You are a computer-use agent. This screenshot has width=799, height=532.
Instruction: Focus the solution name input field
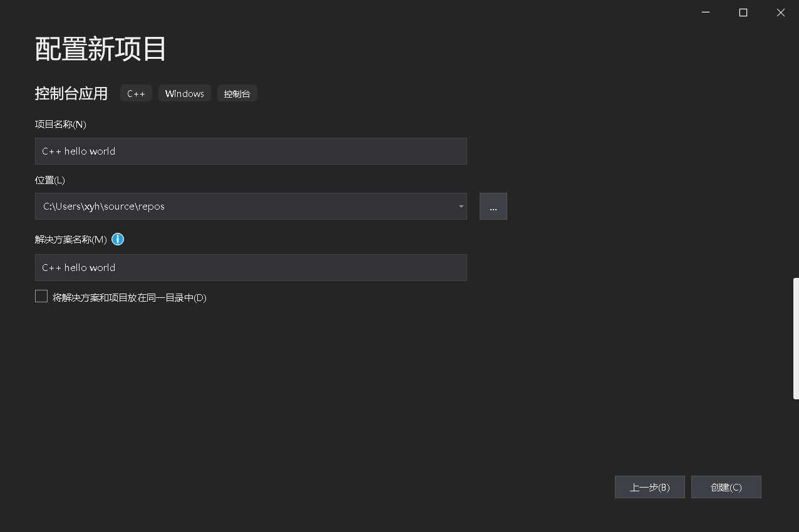tap(251, 267)
